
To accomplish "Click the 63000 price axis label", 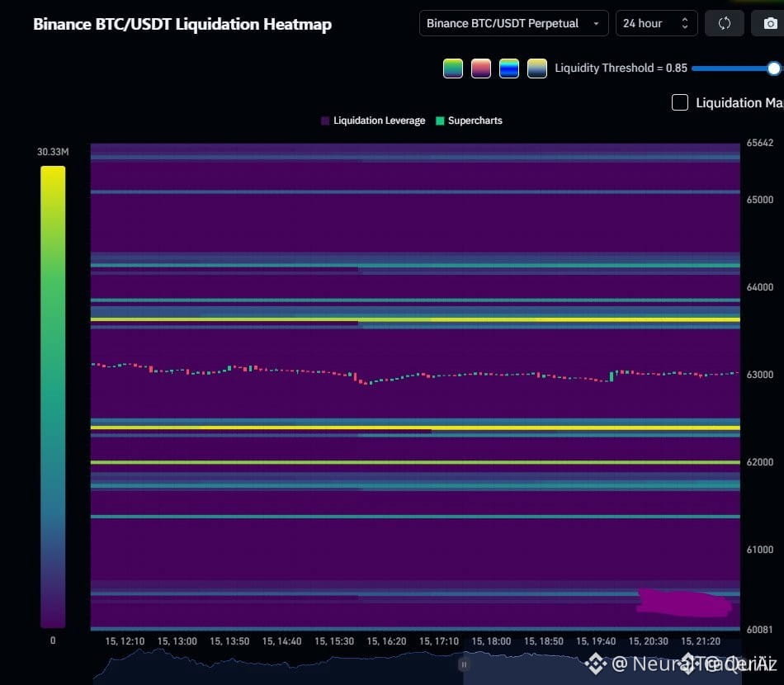I will 759,375.
